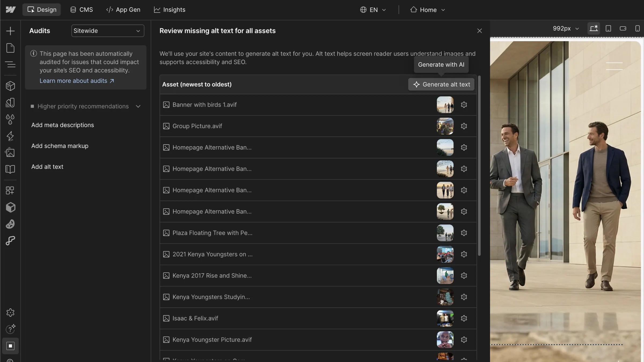This screenshot has width=644, height=362.
Task: Open the Interactions lightning bolt icon
Action: coord(10,136)
